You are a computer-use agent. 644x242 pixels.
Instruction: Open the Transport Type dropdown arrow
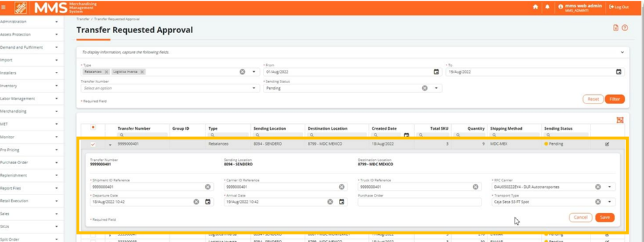(x=609, y=202)
